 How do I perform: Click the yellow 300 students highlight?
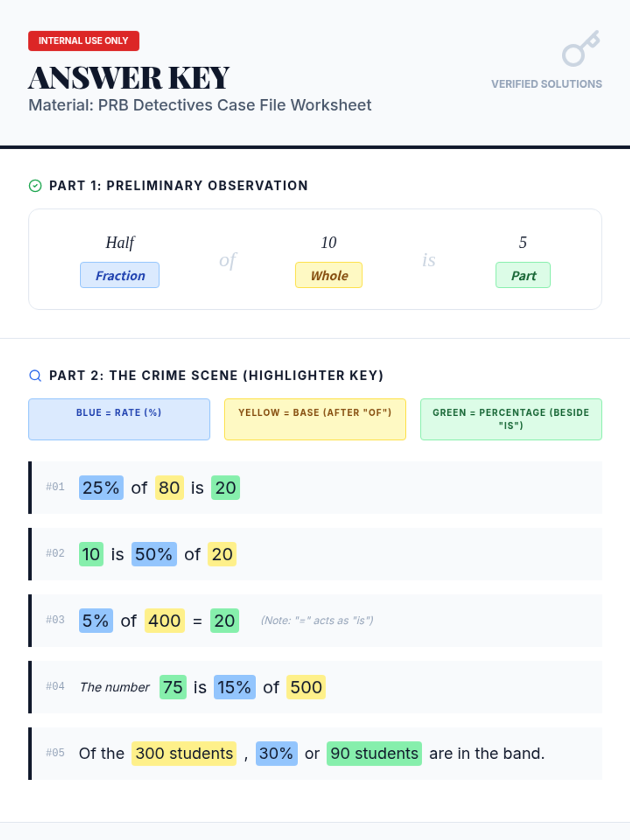[x=184, y=754]
